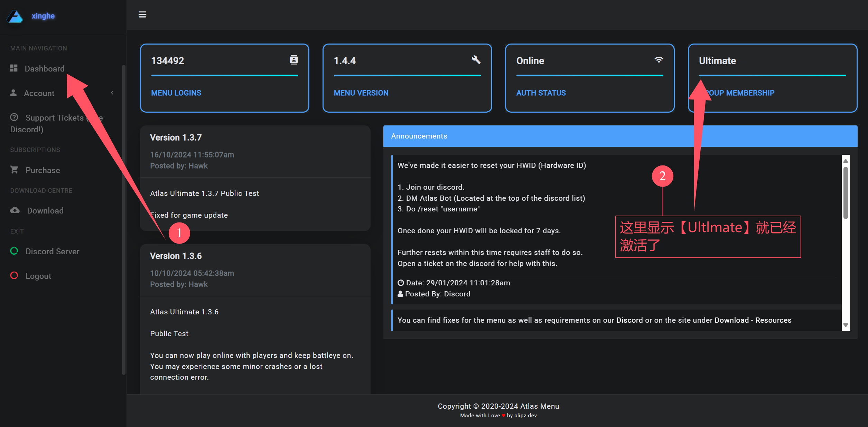The image size is (868, 427).
Task: Open the Download cloud icon
Action: (15, 210)
